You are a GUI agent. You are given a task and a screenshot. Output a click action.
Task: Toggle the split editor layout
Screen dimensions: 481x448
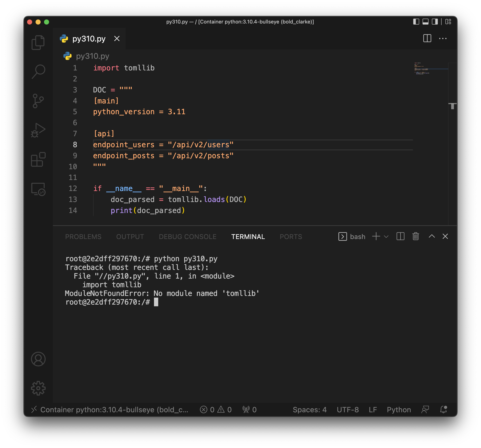pos(427,38)
